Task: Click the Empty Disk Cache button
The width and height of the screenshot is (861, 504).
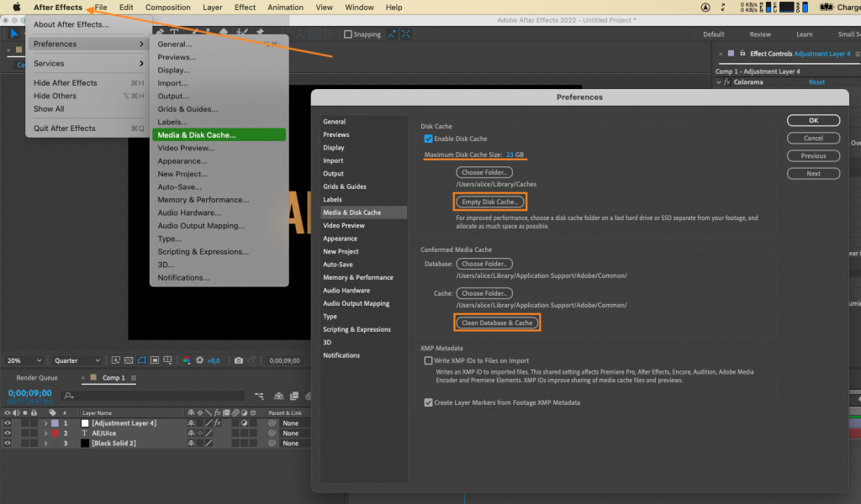Action: (490, 202)
